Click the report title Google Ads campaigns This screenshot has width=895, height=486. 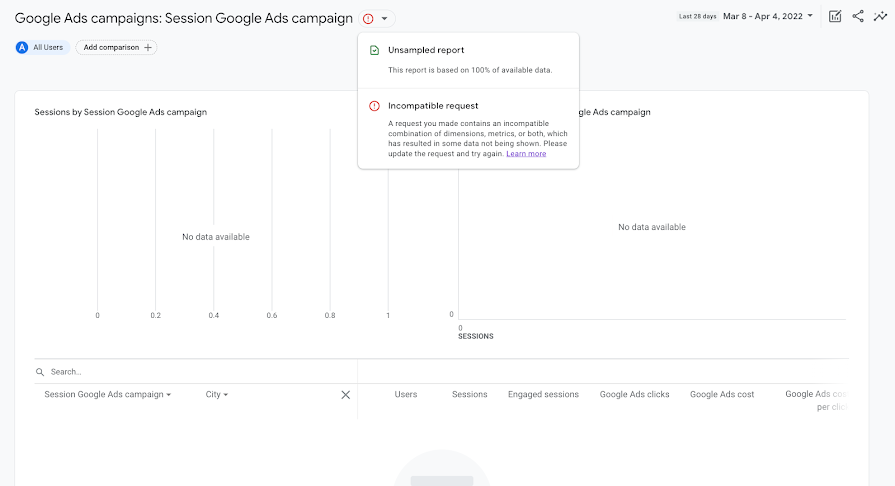[x=184, y=18]
